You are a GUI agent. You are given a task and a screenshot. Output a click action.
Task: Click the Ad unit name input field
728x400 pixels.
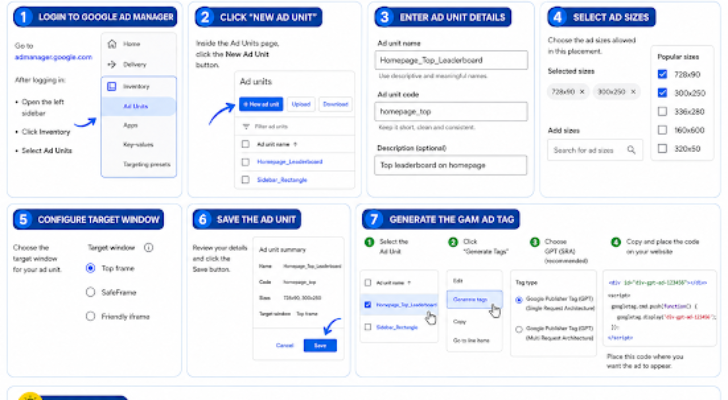click(x=451, y=60)
